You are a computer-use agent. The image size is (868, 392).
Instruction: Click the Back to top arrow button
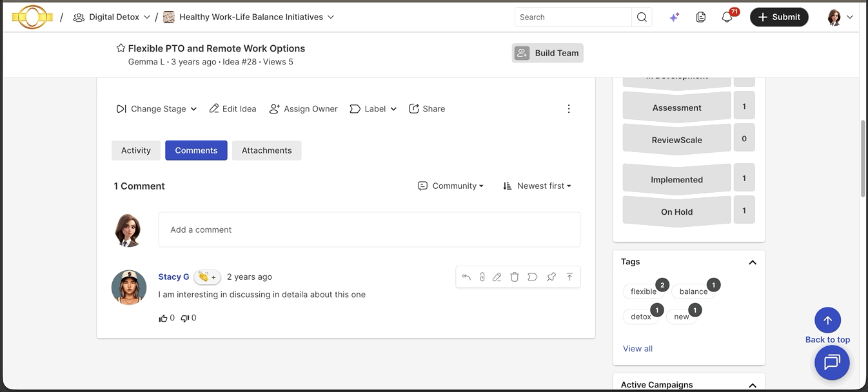tap(827, 320)
